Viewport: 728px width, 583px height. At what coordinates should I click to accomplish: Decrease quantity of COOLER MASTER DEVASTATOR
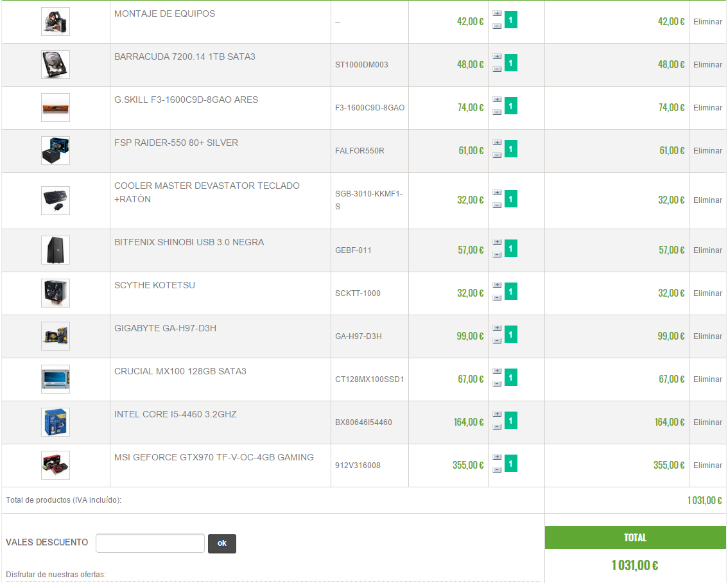pyautogui.click(x=497, y=205)
